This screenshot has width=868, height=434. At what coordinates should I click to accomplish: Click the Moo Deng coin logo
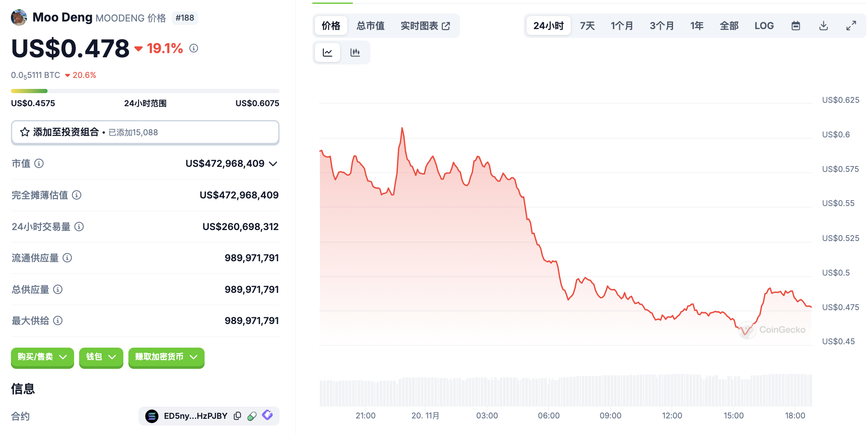[19, 18]
